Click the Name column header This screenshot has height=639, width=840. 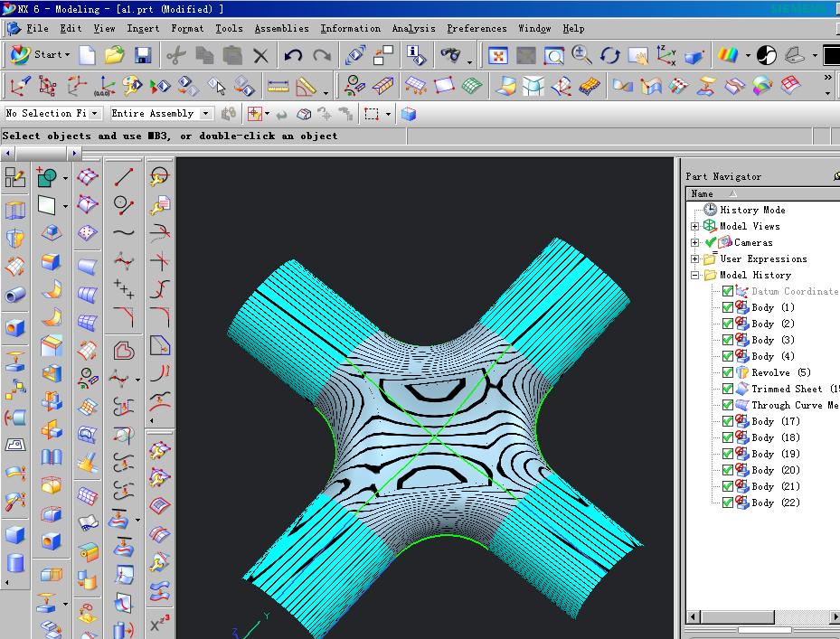[x=703, y=193]
